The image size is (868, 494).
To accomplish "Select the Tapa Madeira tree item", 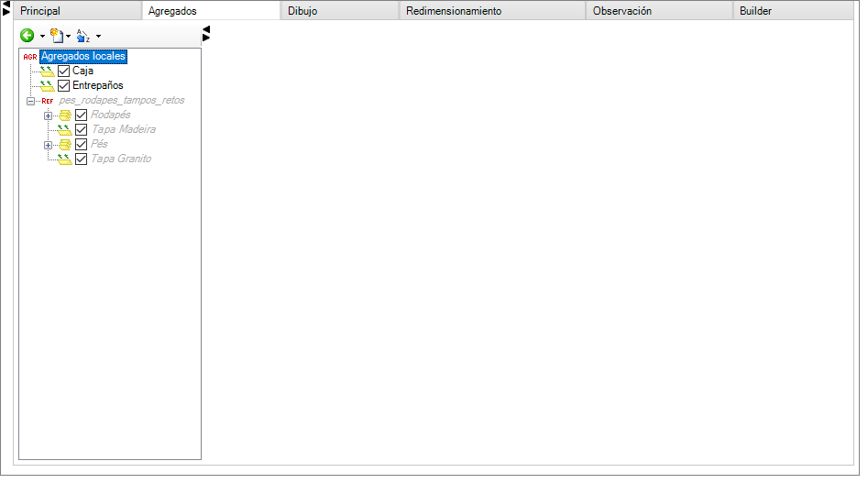I will [x=123, y=129].
